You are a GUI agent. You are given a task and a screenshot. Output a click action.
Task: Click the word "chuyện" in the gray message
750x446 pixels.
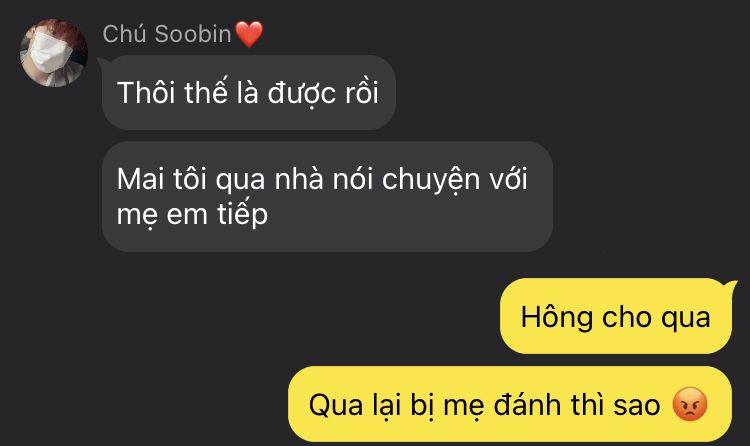point(430,180)
